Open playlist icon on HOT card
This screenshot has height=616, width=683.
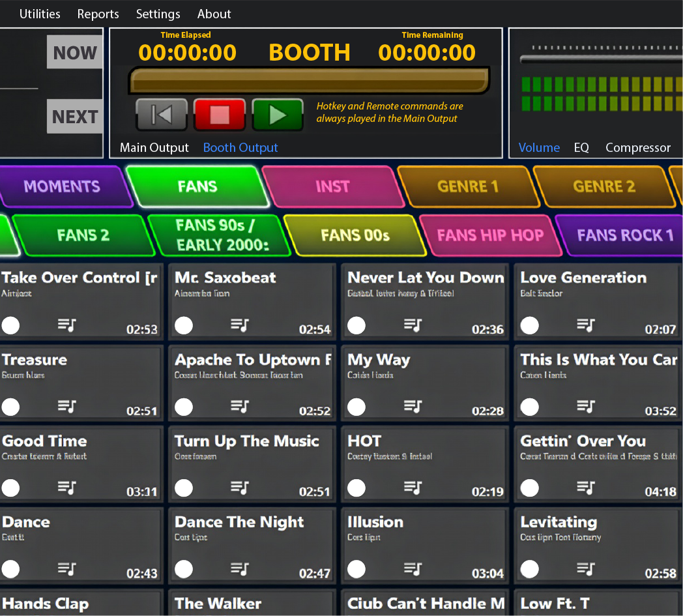click(x=413, y=488)
